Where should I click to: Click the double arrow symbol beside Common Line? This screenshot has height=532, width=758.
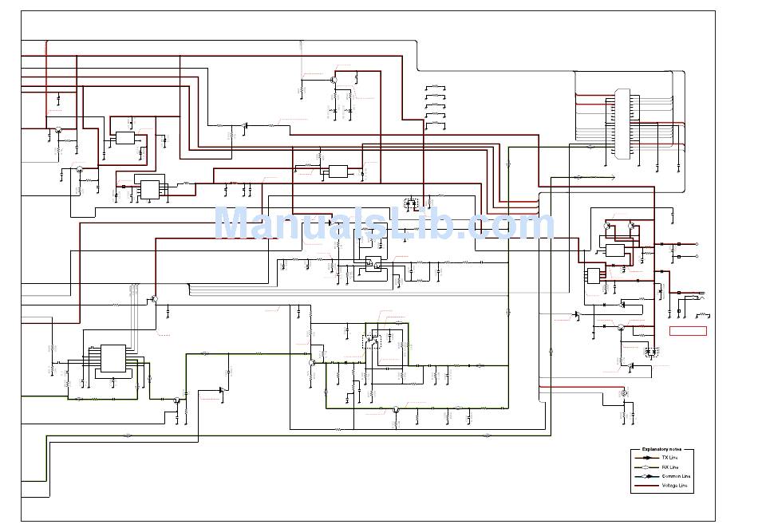point(647,476)
